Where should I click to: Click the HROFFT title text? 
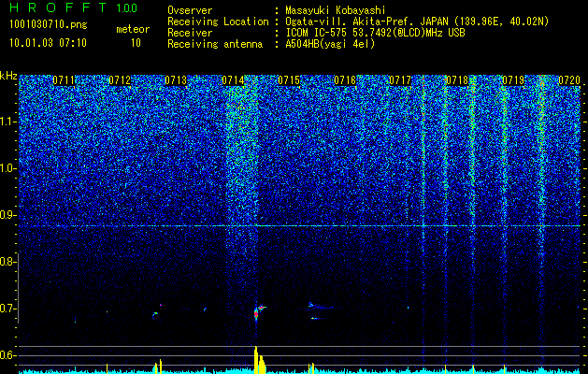(59, 7)
